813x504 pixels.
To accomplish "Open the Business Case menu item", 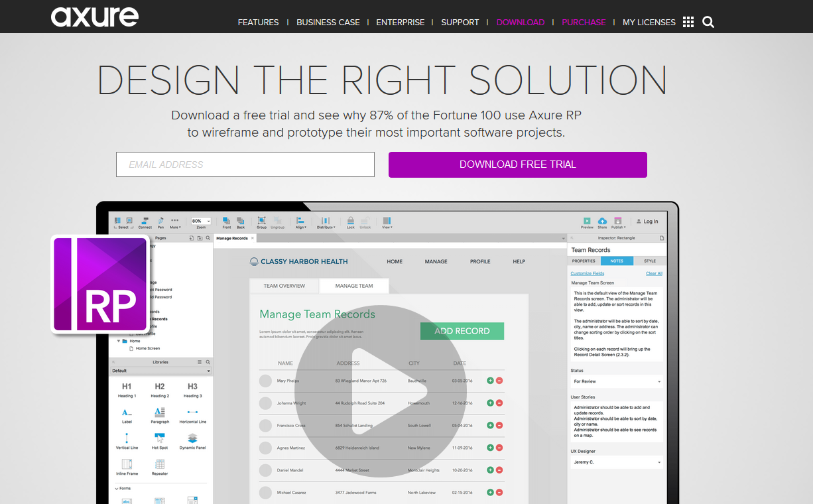I will tap(328, 22).
